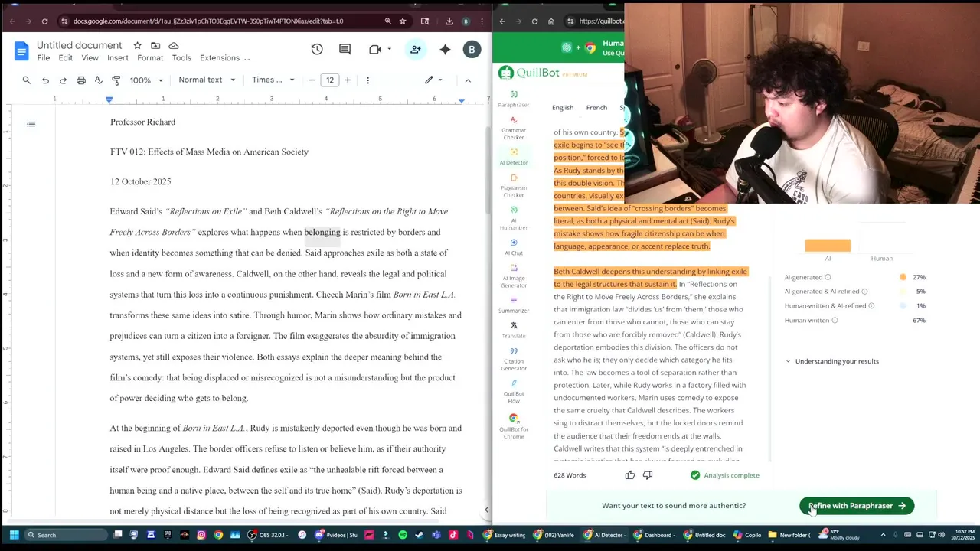Open Docs home via the blue logo
This screenshot has height=551, width=980.
coord(21,51)
